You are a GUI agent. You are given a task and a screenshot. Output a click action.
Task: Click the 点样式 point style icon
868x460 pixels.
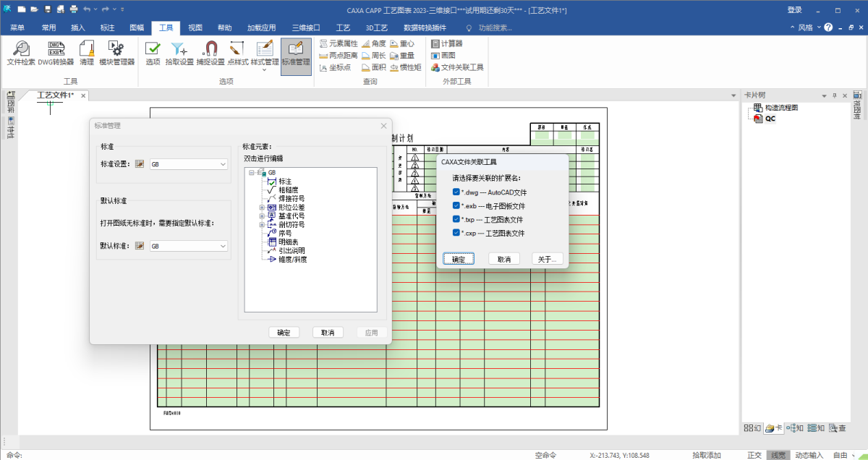tap(238, 53)
